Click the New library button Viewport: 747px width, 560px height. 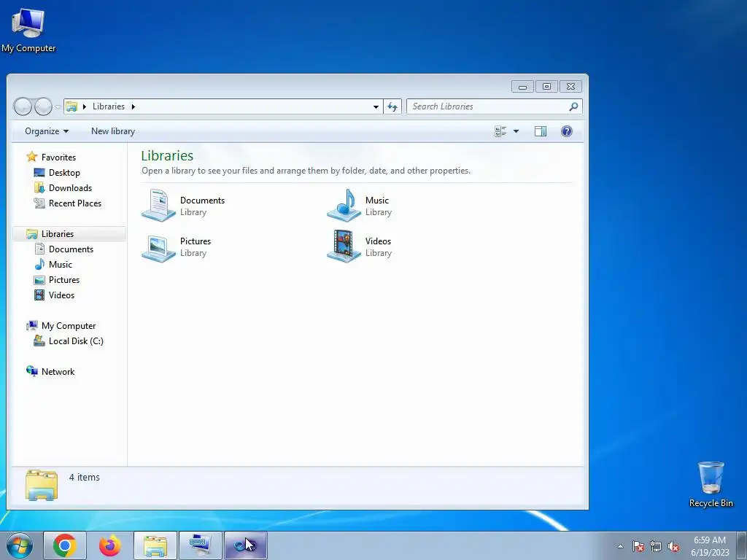click(113, 131)
